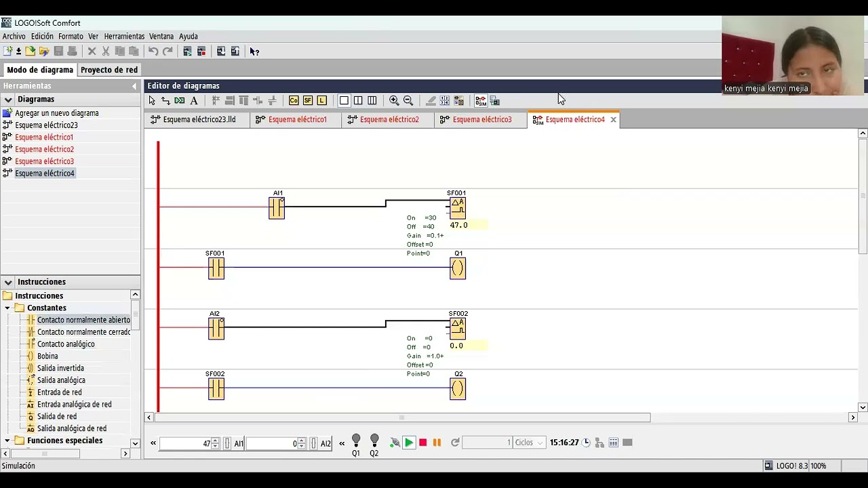Toggle AI1 input bracket button
The height and width of the screenshot is (488, 868).
pos(227,443)
